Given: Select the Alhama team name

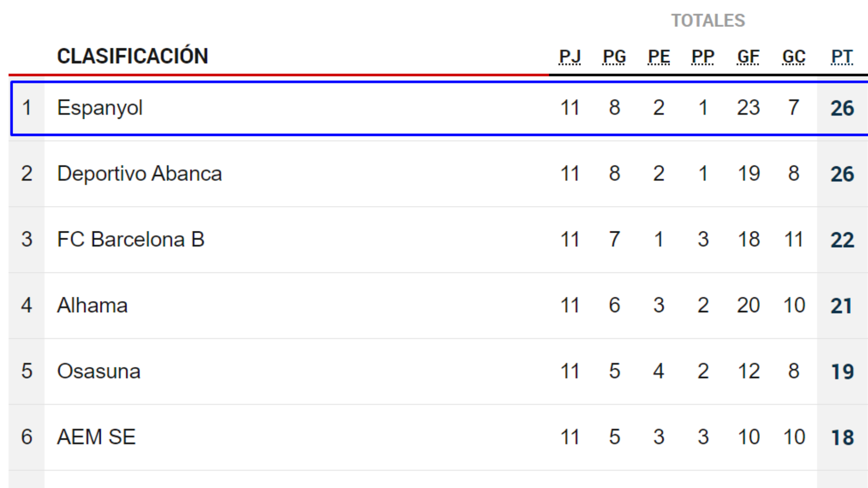Looking at the screenshot, I should [x=92, y=305].
